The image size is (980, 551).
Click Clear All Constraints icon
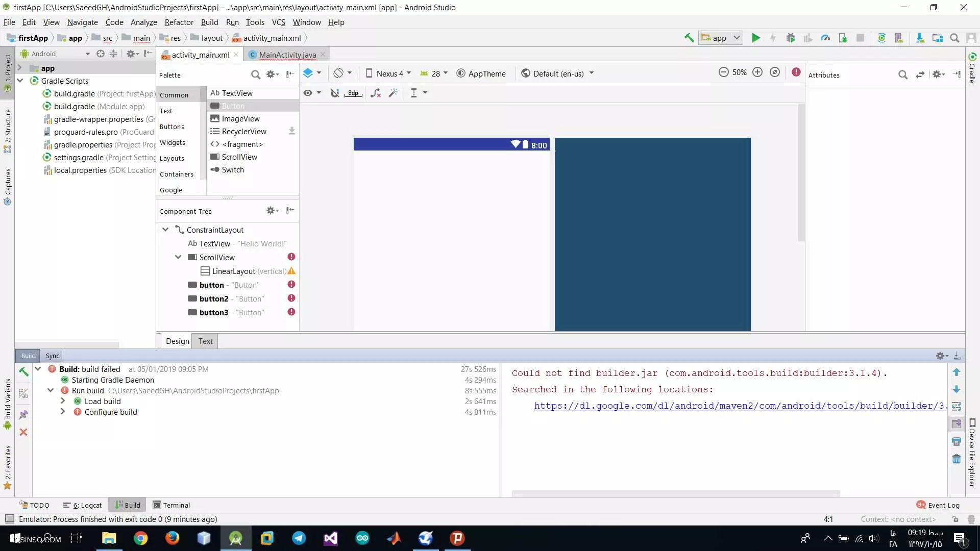point(376,93)
